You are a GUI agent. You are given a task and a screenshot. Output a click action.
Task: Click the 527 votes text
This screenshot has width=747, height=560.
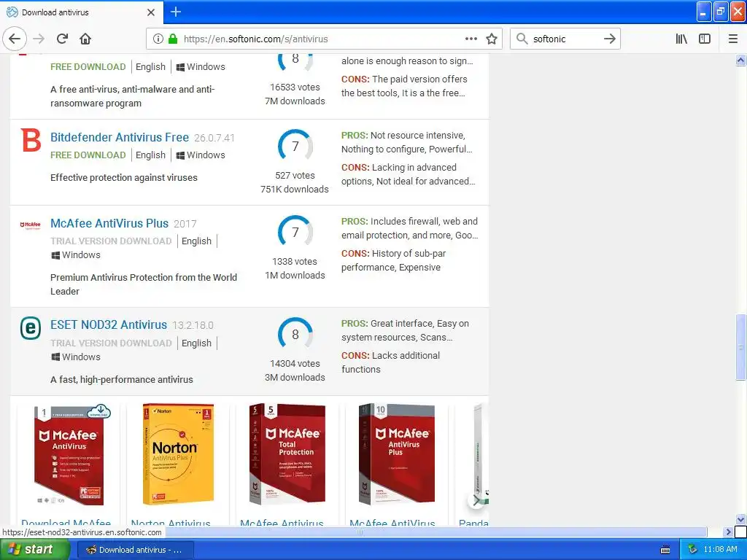point(295,175)
